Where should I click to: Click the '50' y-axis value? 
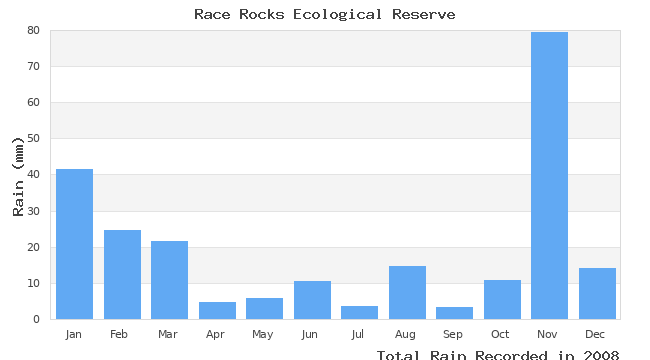point(34,139)
